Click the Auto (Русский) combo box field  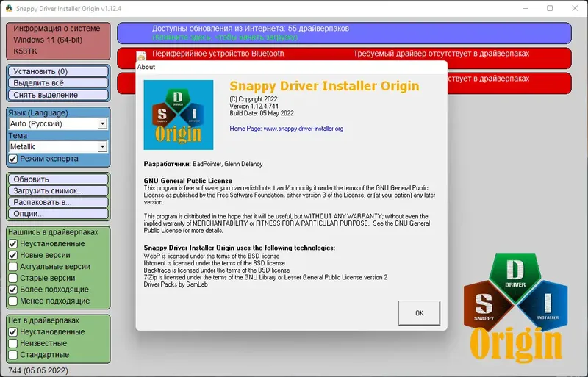click(58, 123)
